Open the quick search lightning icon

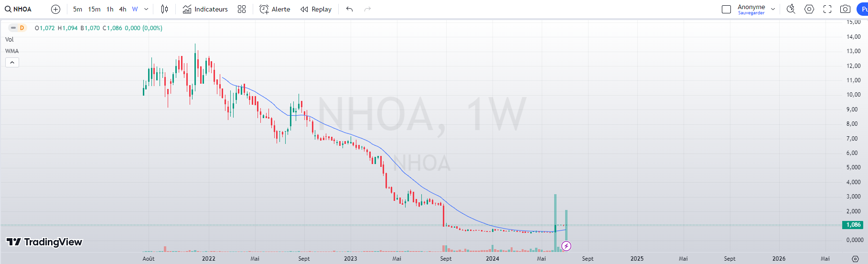[791, 9]
